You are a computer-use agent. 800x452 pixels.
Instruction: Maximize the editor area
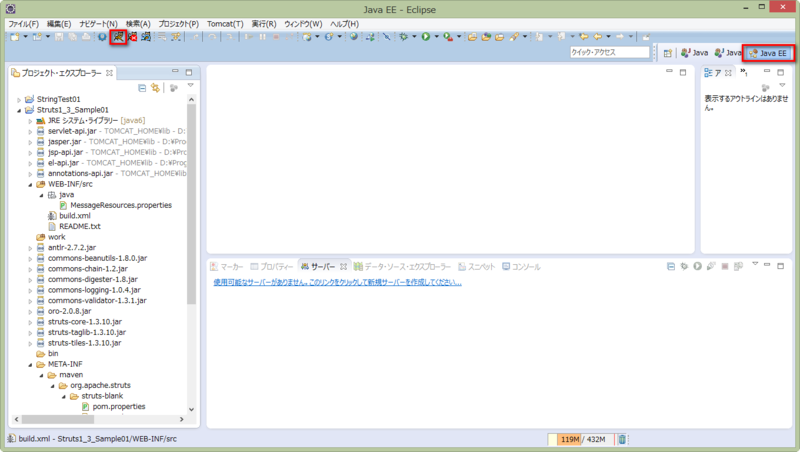point(683,72)
